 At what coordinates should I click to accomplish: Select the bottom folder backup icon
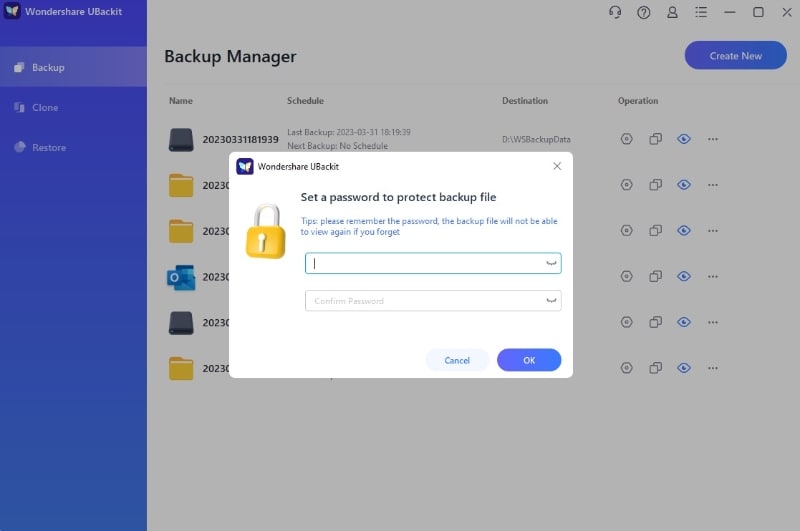click(x=181, y=368)
